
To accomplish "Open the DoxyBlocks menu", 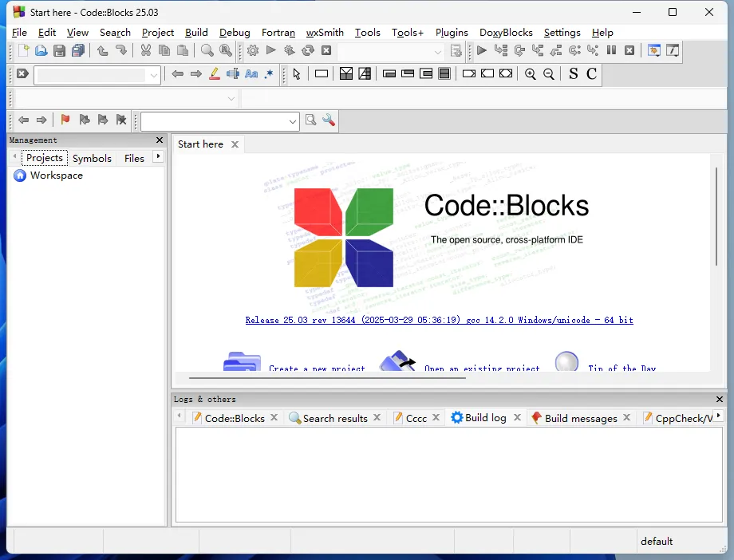I will (506, 33).
